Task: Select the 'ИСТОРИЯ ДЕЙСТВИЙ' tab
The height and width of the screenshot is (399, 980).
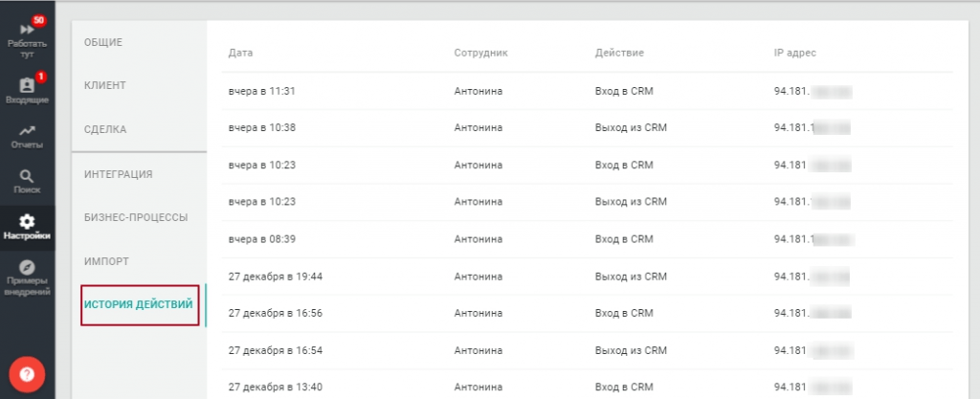Action: [x=139, y=305]
